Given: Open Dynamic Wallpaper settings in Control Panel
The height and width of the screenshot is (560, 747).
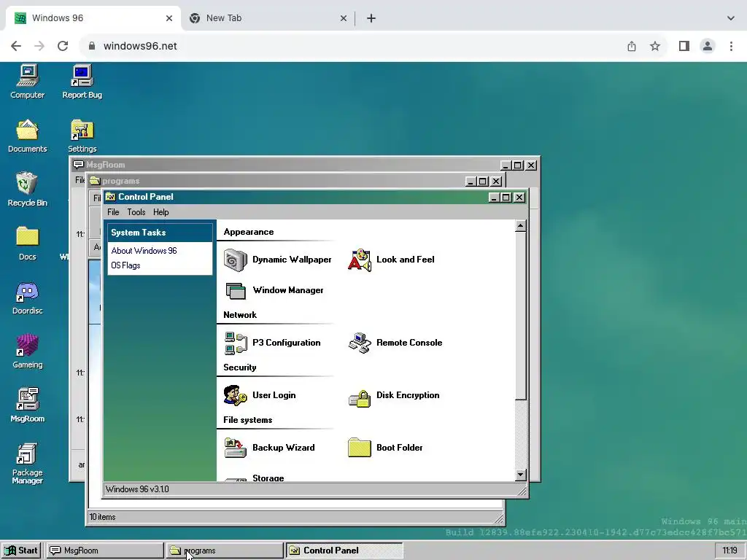Looking at the screenshot, I should tap(278, 260).
